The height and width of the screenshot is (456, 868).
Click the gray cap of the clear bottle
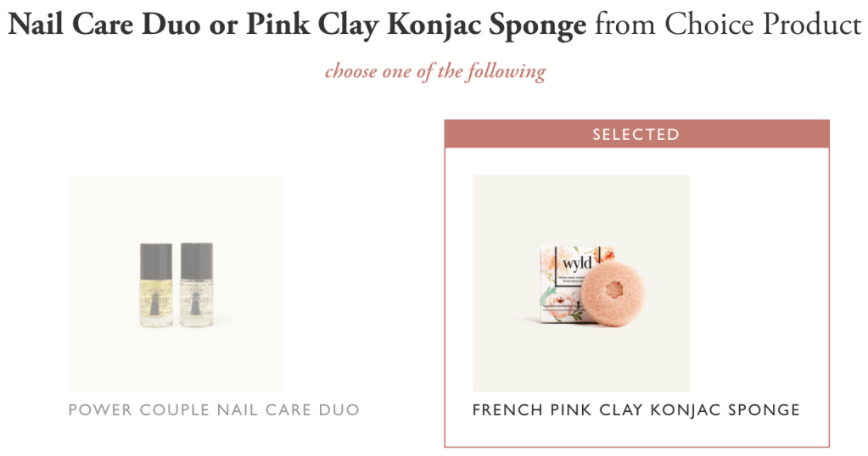197,257
